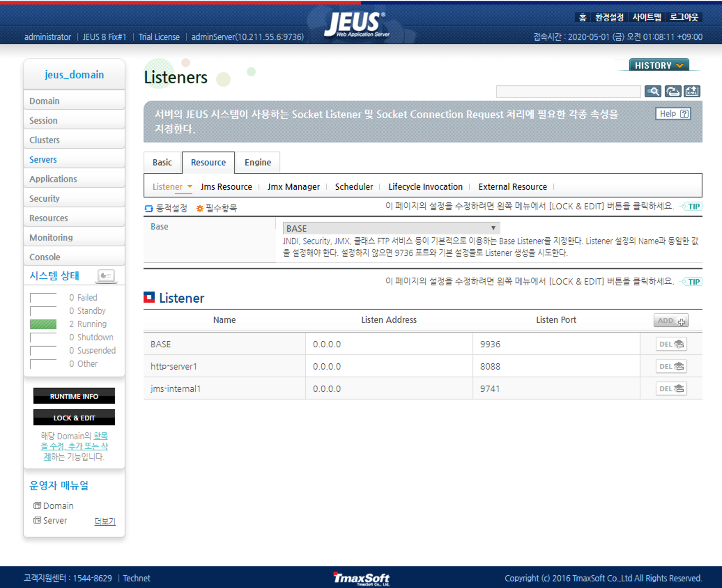Click the search text input field
Screen dimensions: 722x588
point(568,92)
